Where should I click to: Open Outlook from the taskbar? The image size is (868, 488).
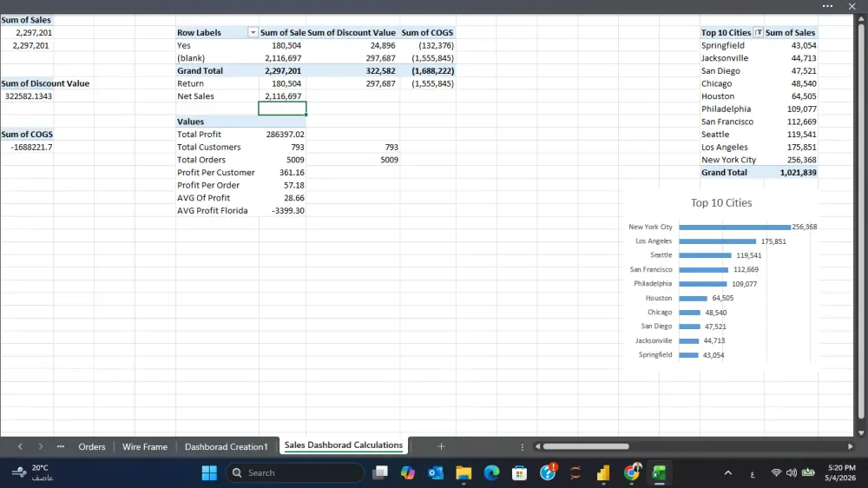point(436,473)
